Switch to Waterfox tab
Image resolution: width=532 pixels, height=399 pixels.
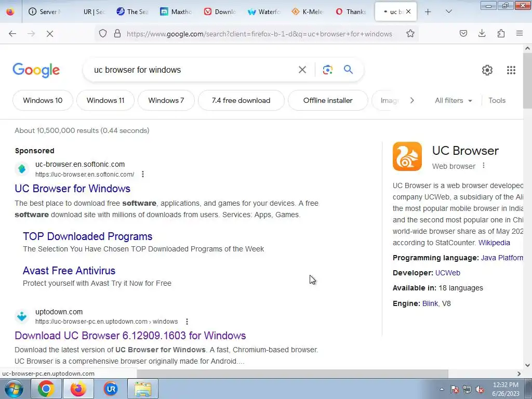click(264, 12)
